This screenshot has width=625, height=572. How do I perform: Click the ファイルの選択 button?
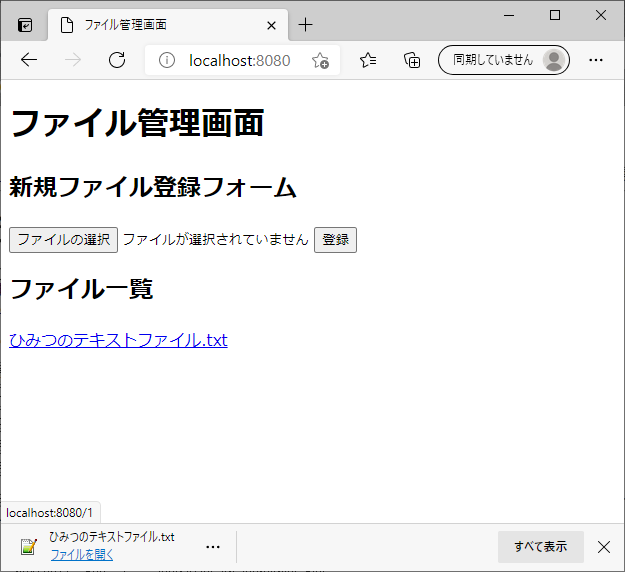63,240
